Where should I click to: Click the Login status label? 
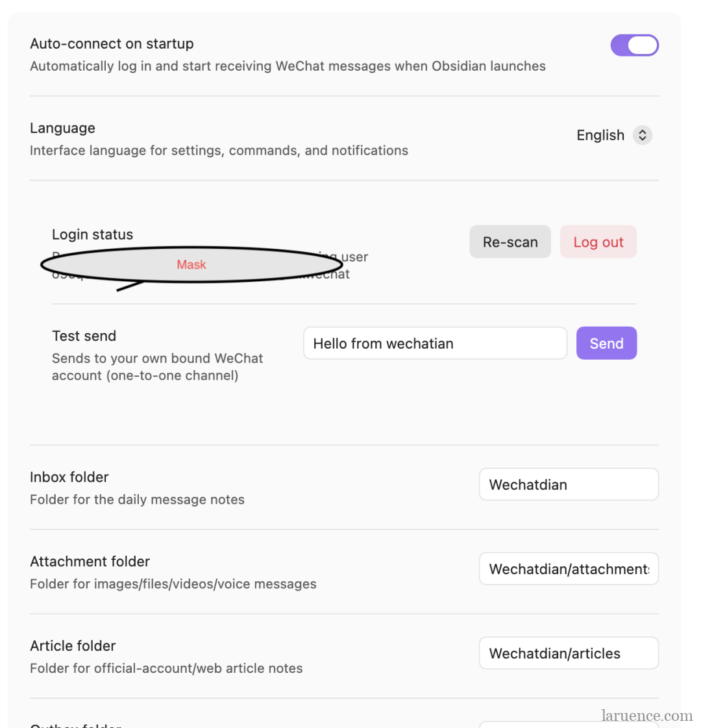tap(92, 234)
